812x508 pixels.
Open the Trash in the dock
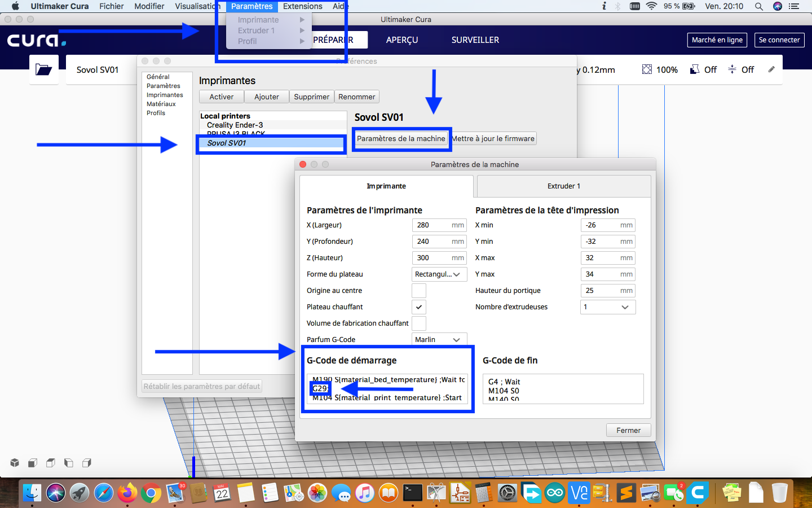(779, 493)
